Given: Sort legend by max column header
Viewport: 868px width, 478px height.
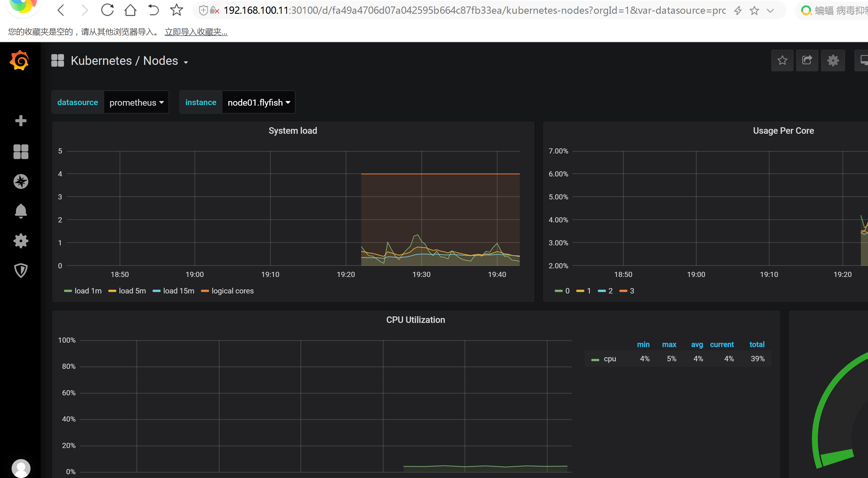Looking at the screenshot, I should click(x=669, y=345).
